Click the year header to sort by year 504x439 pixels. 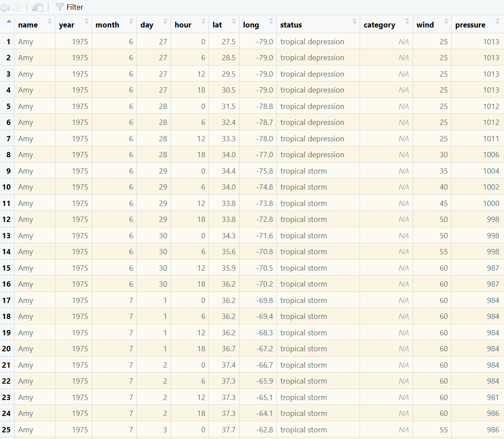(x=67, y=24)
